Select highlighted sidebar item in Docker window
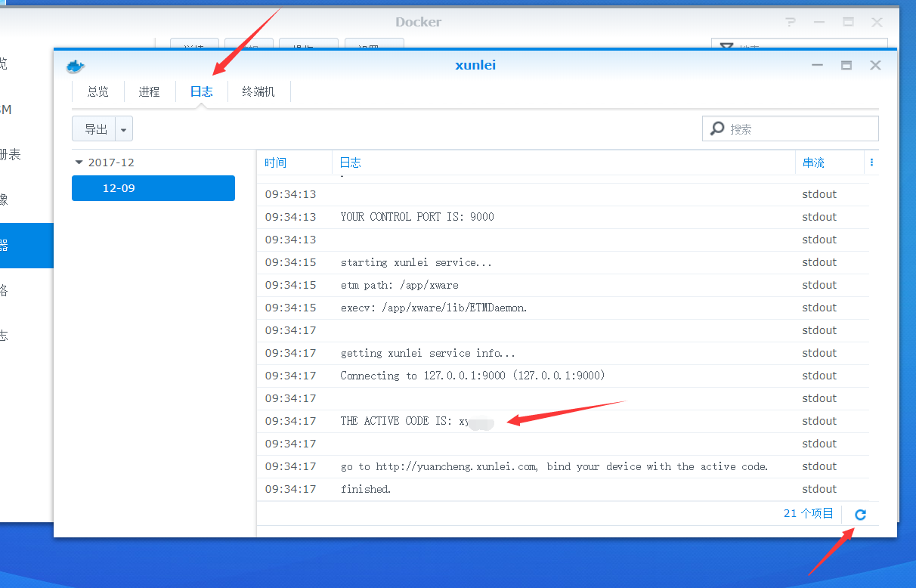 pyautogui.click(x=26, y=246)
